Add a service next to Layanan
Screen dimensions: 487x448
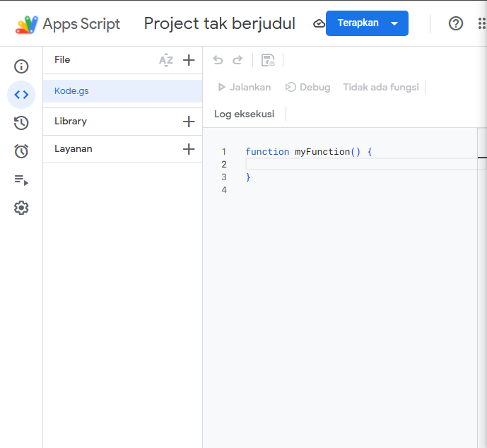click(x=189, y=149)
